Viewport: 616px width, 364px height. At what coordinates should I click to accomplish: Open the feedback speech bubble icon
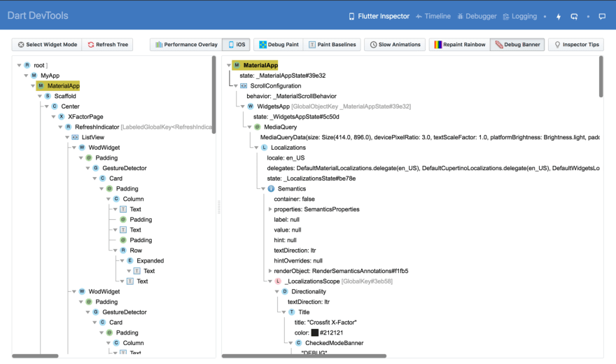point(602,17)
